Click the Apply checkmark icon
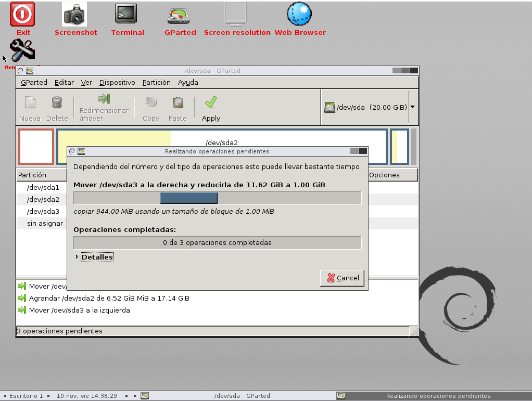The width and height of the screenshot is (532, 401). coord(211,102)
